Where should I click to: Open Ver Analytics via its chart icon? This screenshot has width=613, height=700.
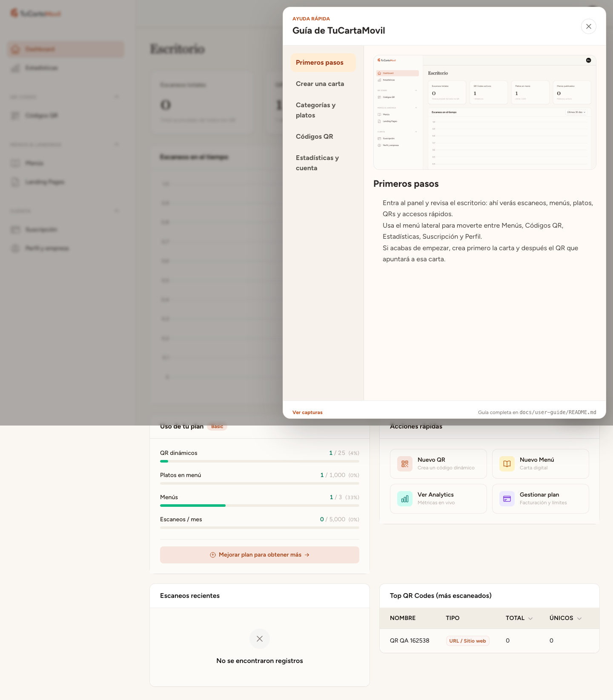[404, 499]
